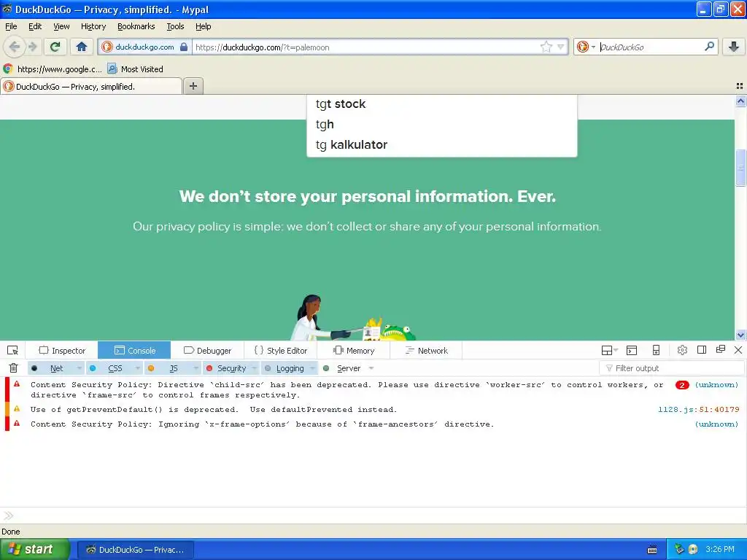This screenshot has height=560, width=747.
Task: Switch to the Debugger tab
Action: click(x=207, y=351)
